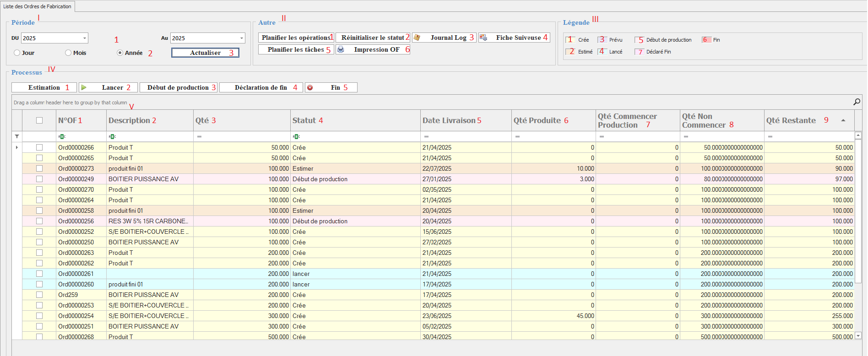This screenshot has width=868, height=356.
Task: Open the grid search magnifier icon
Action: 857,102
